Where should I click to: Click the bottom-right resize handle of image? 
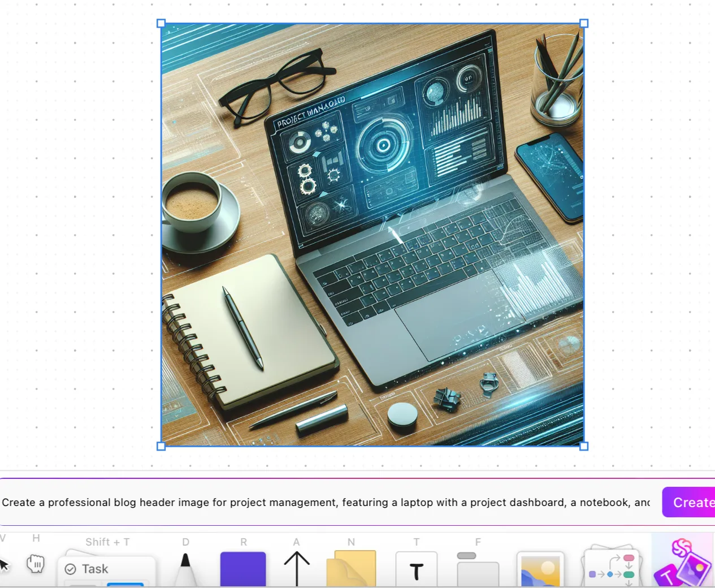pos(584,446)
